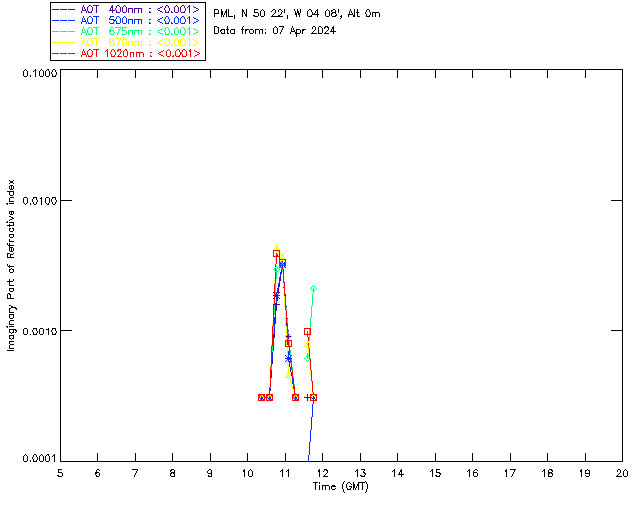
Task: Select the highest red square data point
Action: click(276, 254)
